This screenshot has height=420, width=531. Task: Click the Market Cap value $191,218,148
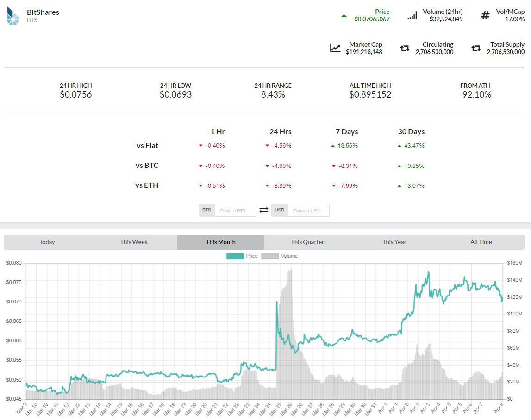[x=364, y=52]
